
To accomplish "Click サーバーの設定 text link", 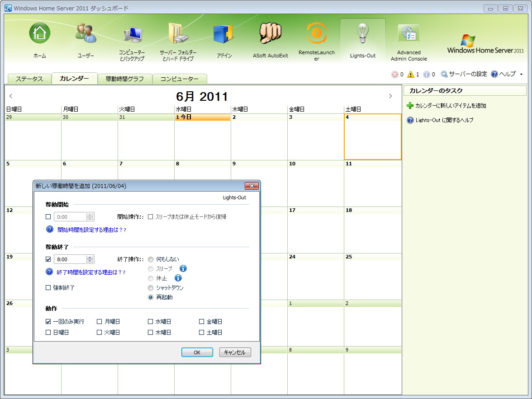I will (x=468, y=74).
